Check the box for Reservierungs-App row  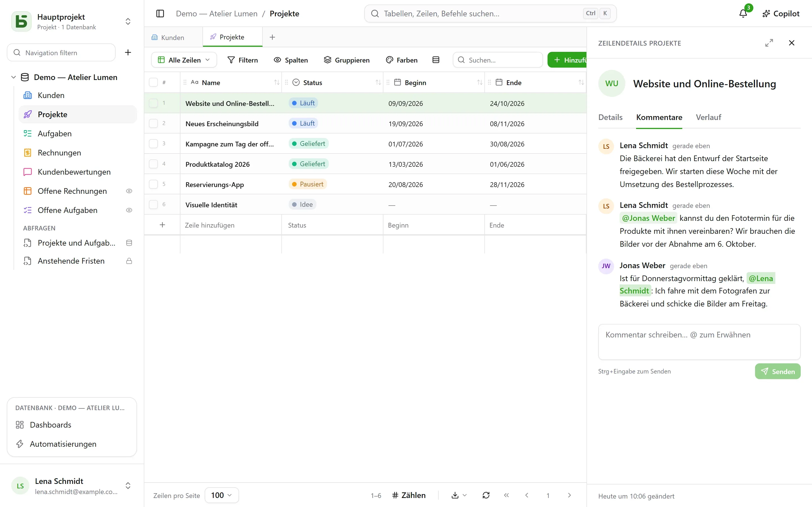(x=153, y=184)
